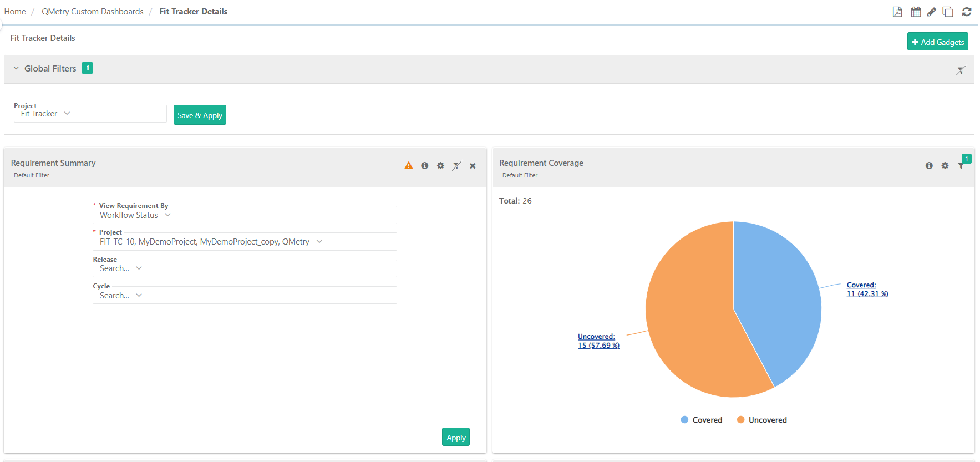Clone dashboard using the copy icon

click(948, 12)
